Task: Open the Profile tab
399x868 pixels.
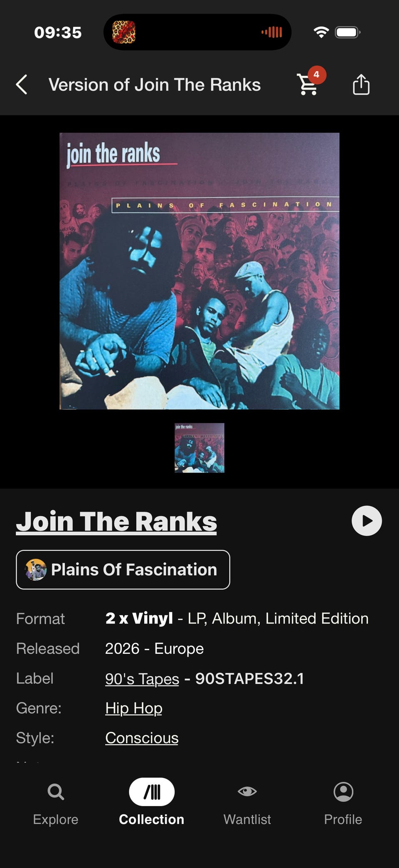Action: click(343, 803)
